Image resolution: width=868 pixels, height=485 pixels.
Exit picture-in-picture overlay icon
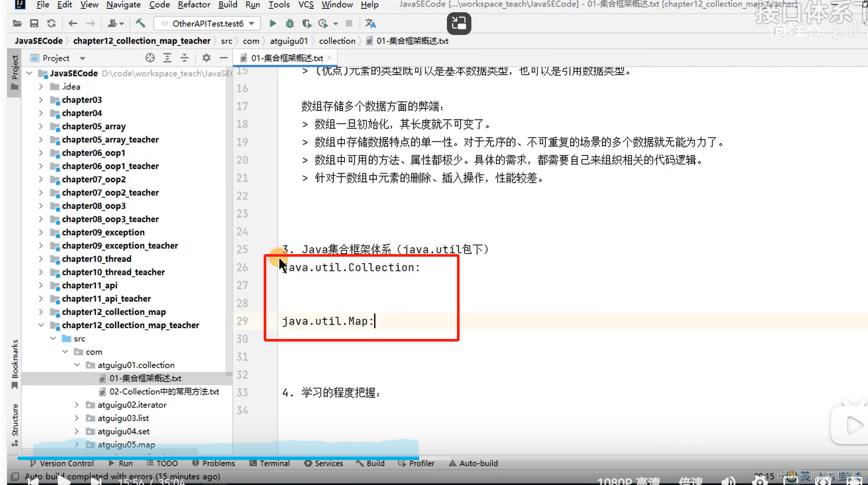click(x=459, y=23)
